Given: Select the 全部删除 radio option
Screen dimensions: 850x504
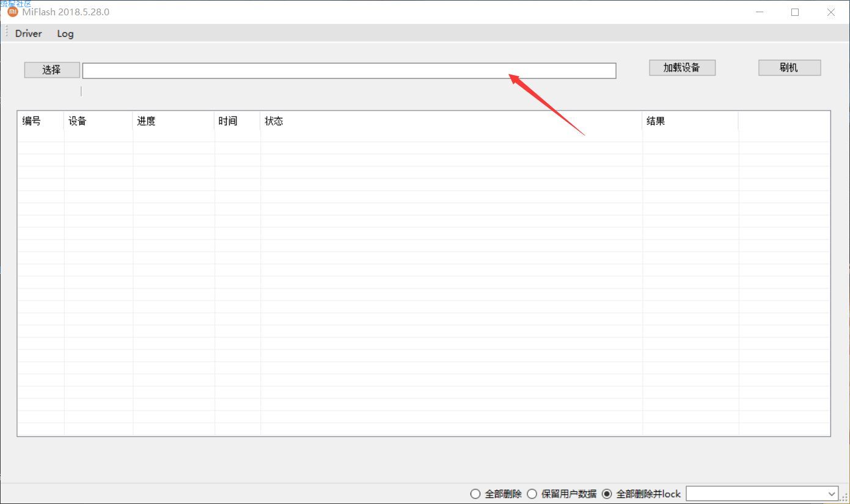Looking at the screenshot, I should tap(496, 494).
